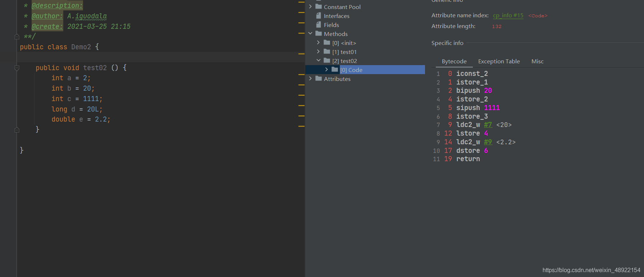Click the iconst_2 bytecode instruction
The image size is (644, 277).
click(472, 74)
